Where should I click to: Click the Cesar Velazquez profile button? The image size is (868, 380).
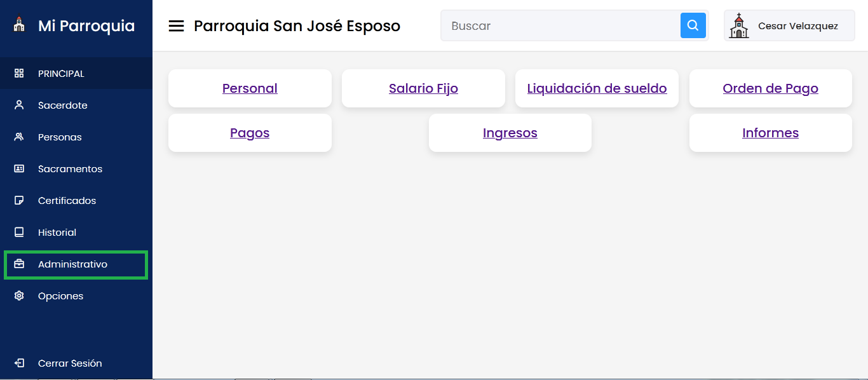pos(789,25)
